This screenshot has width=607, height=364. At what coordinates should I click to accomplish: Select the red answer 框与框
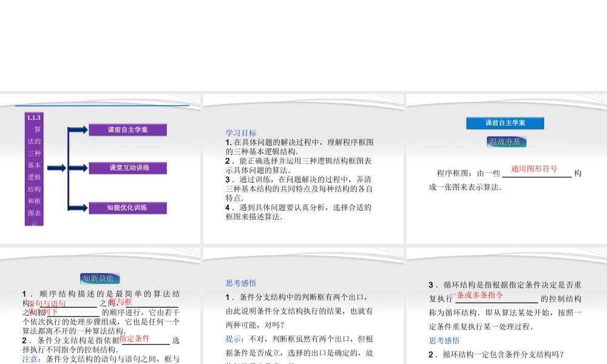pos(120,302)
